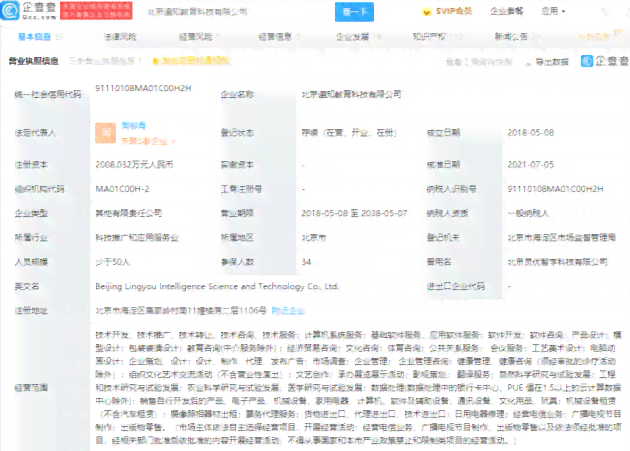Click business term 2018-05-08 至 2038-05-07

[x=354, y=213]
